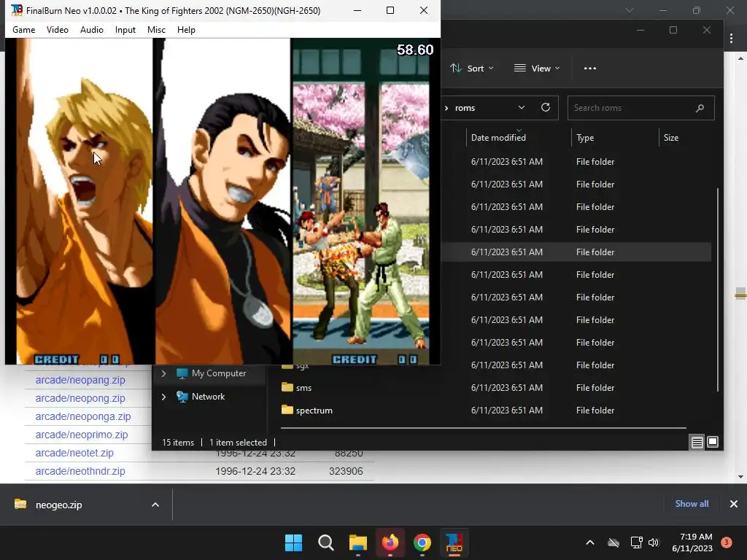Switch to FinalBurn Neo on the taskbar

tap(454, 542)
